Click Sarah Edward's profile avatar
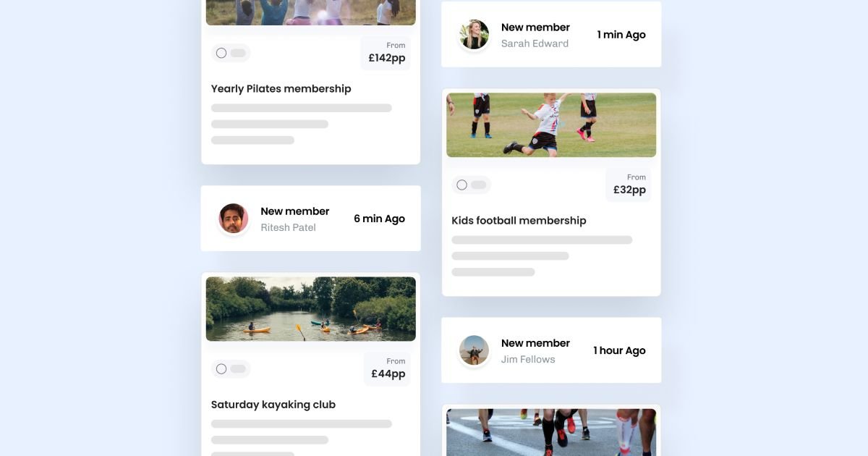 [x=475, y=35]
